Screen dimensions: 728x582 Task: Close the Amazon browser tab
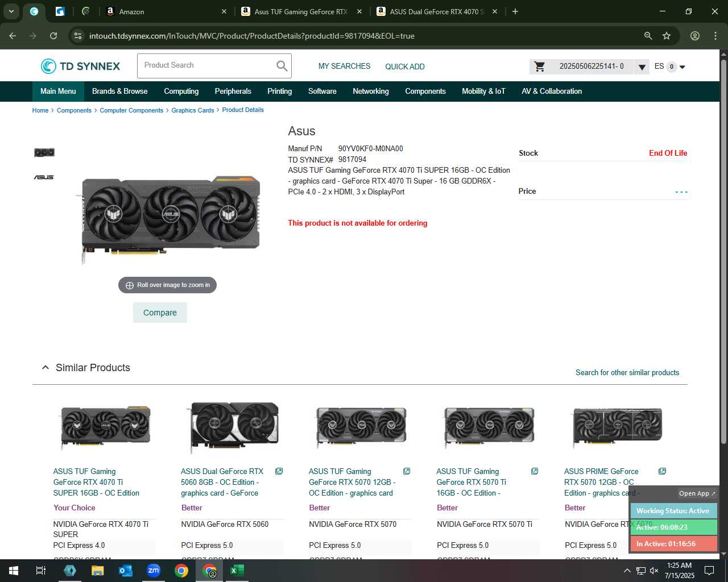(224, 11)
